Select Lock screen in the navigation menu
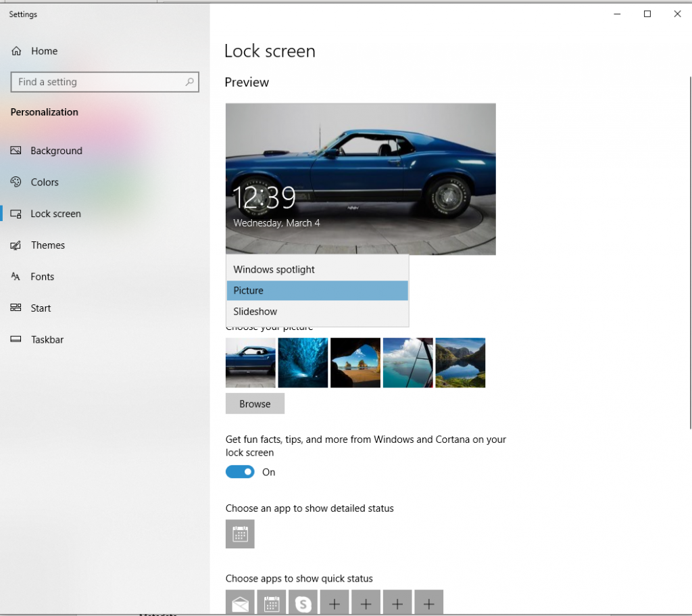The width and height of the screenshot is (692, 616). coord(55,213)
